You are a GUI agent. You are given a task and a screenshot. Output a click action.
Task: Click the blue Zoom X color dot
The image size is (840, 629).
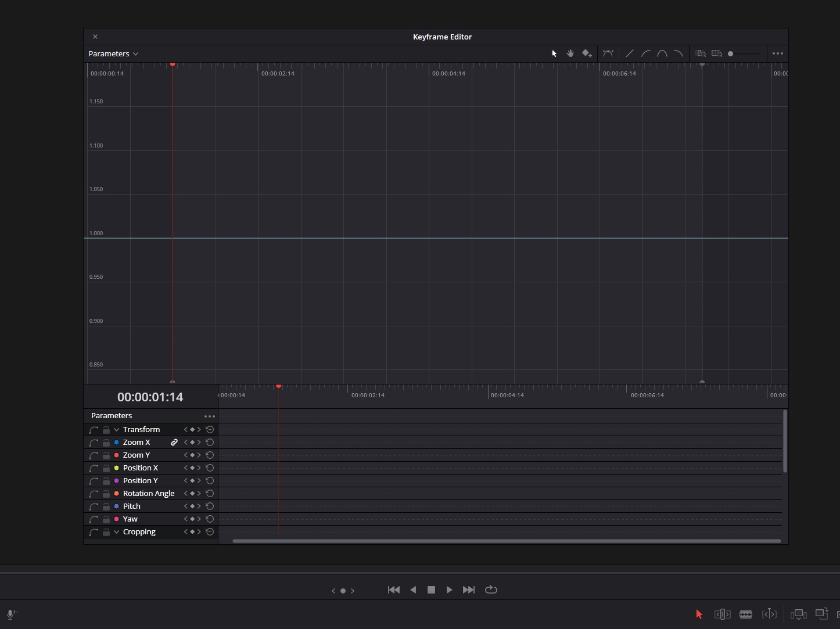tap(116, 443)
